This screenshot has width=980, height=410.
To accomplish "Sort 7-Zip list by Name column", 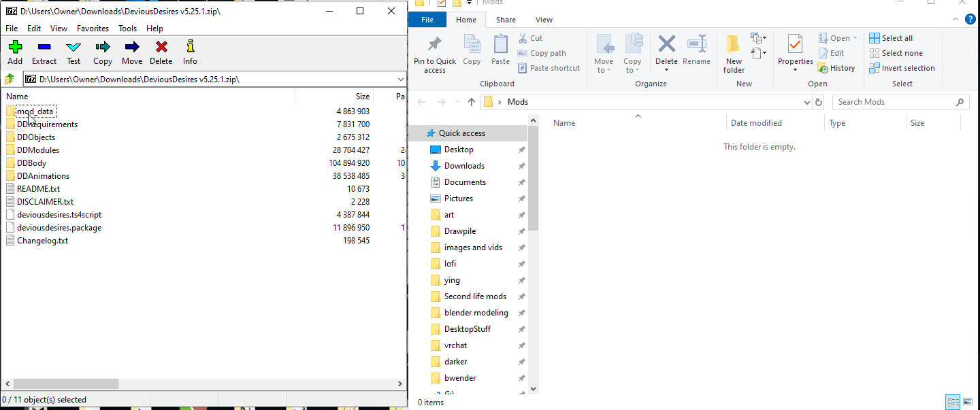I will click(x=148, y=97).
